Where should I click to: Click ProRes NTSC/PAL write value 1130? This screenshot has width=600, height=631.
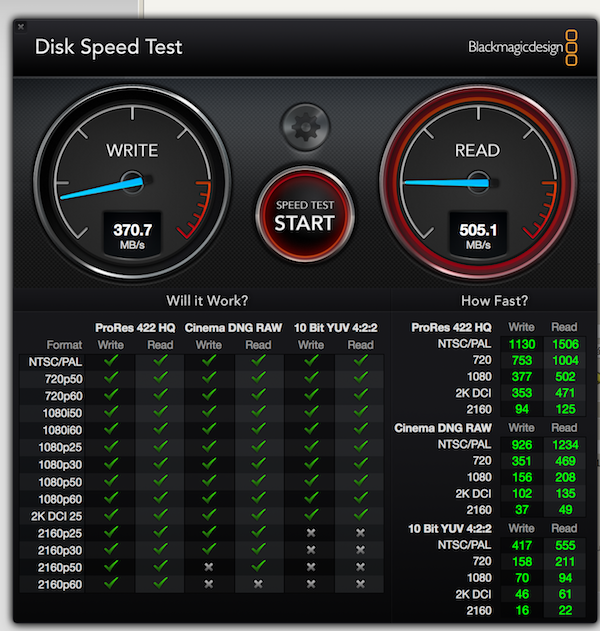click(522, 344)
